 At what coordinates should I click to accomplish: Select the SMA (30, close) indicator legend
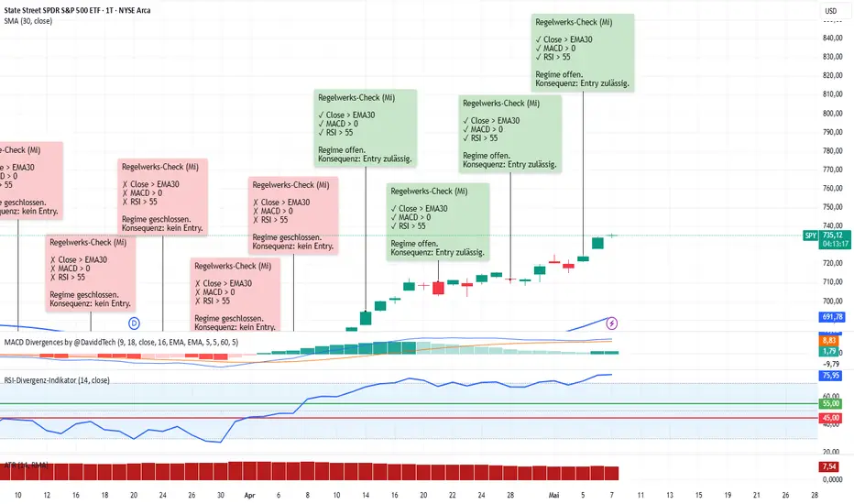pos(28,21)
